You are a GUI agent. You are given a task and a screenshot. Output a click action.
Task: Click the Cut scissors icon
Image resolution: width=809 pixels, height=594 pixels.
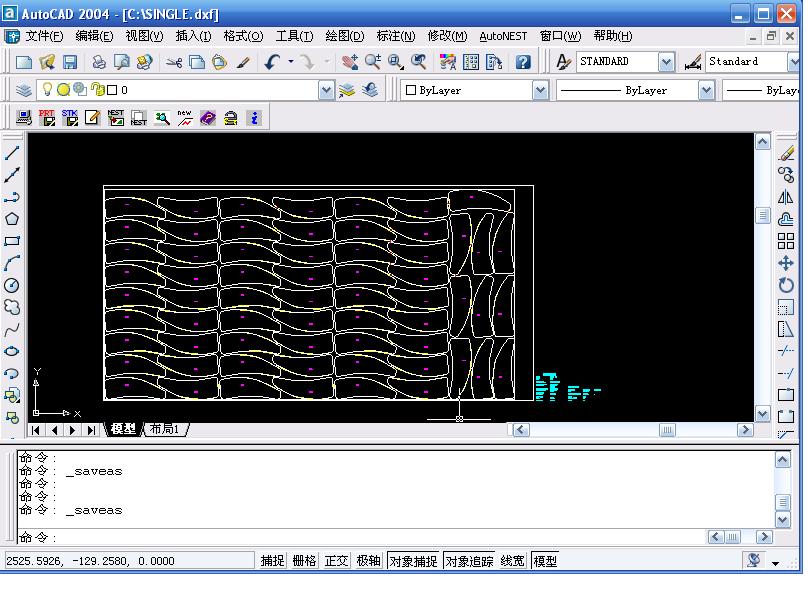174,62
